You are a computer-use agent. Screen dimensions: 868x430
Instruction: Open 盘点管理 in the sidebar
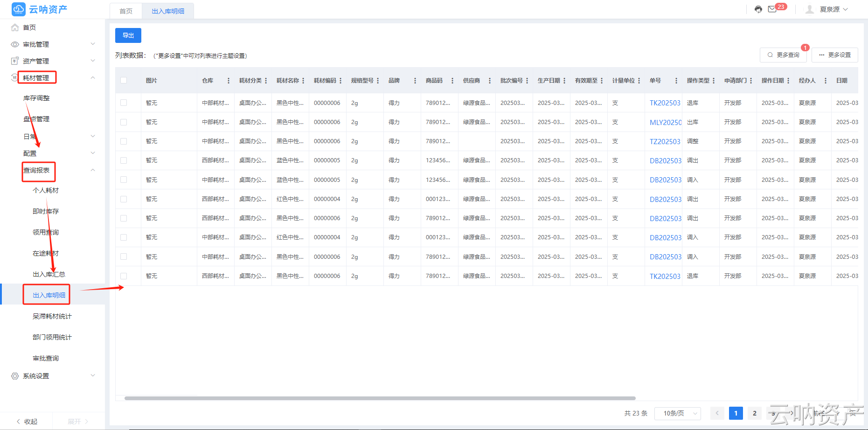coord(36,119)
